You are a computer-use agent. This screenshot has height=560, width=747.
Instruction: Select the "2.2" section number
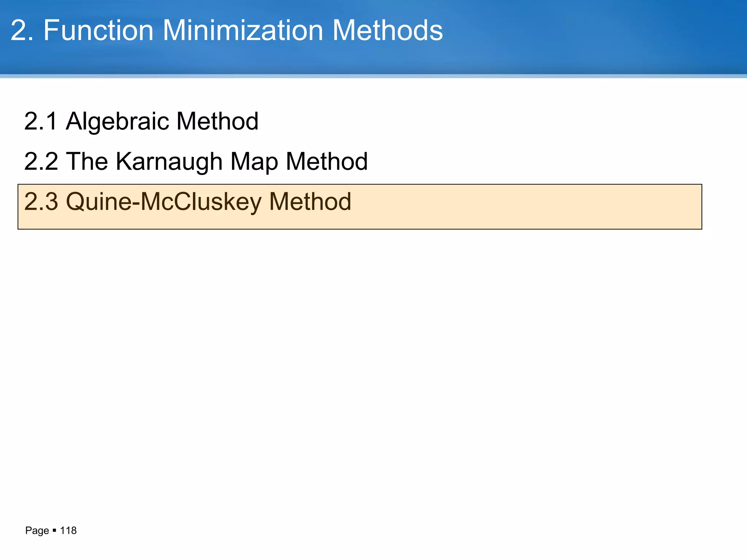point(40,162)
